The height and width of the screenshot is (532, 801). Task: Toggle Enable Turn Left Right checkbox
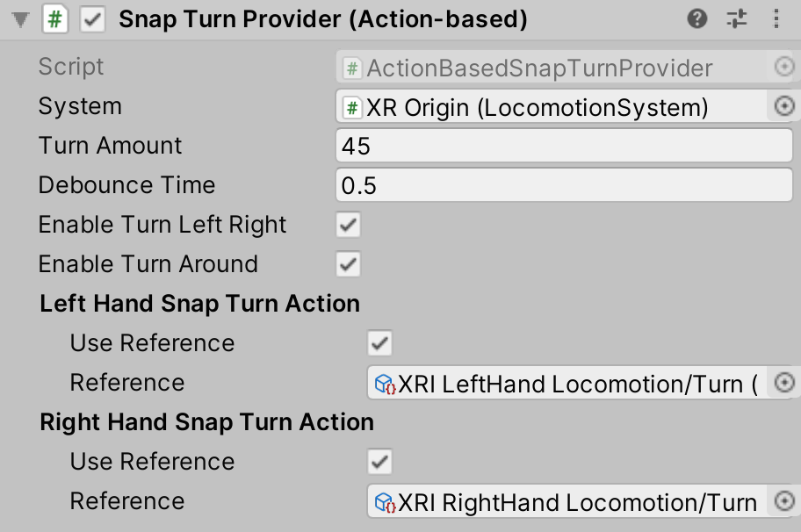pyautogui.click(x=349, y=225)
